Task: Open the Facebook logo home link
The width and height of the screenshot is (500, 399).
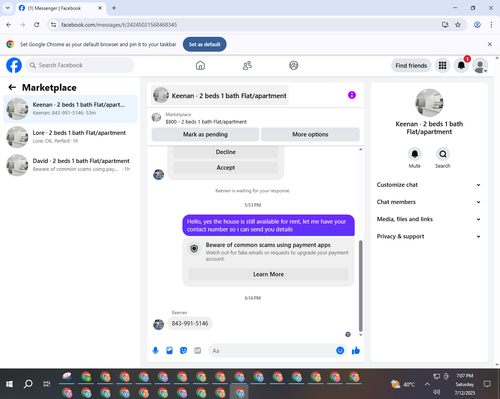Action: pyautogui.click(x=14, y=65)
